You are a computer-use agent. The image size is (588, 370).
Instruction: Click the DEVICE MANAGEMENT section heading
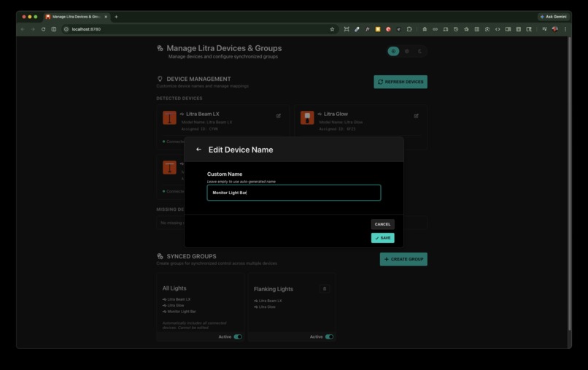click(x=198, y=79)
